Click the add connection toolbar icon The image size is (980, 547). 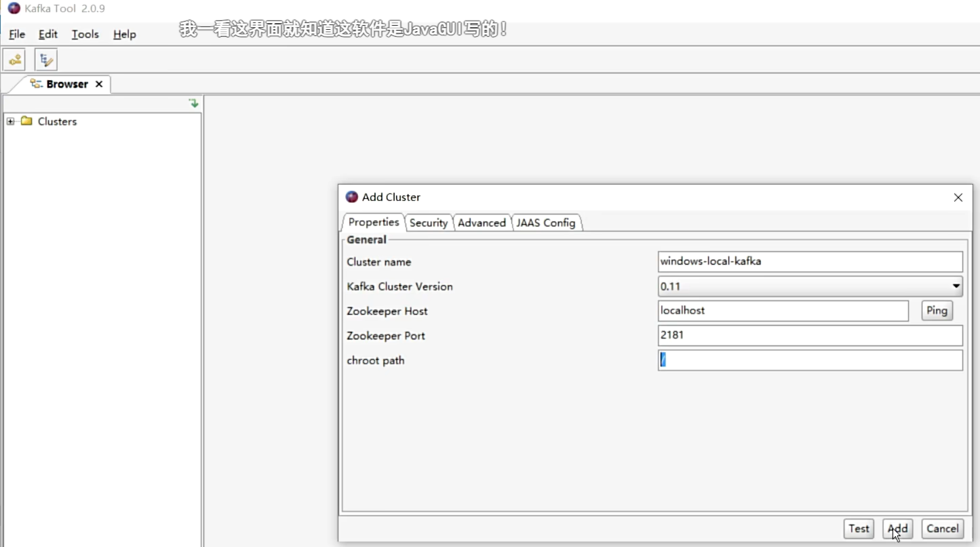pyautogui.click(x=14, y=60)
